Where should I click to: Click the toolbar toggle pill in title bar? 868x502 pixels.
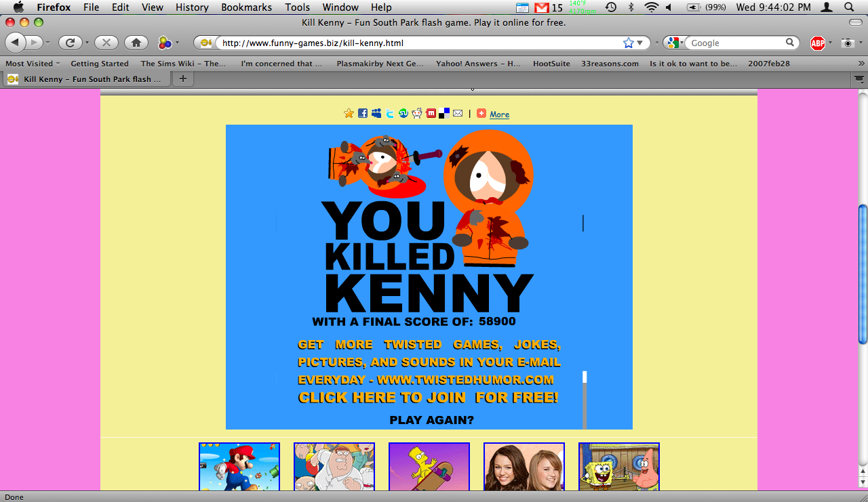[856, 22]
